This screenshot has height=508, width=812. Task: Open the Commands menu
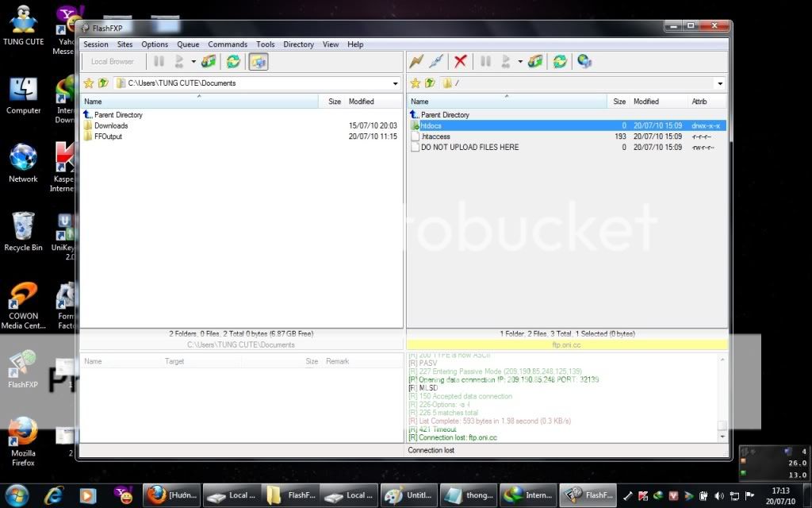point(228,44)
